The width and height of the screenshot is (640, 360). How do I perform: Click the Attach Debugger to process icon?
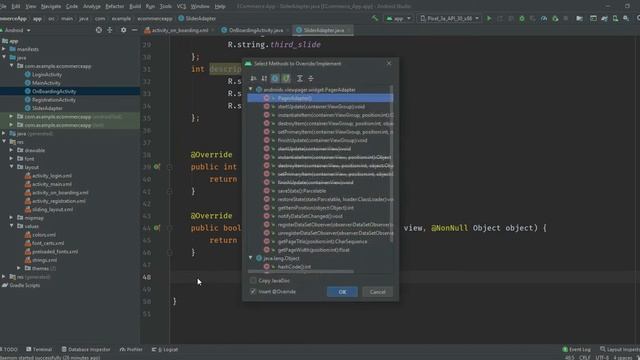point(555,18)
